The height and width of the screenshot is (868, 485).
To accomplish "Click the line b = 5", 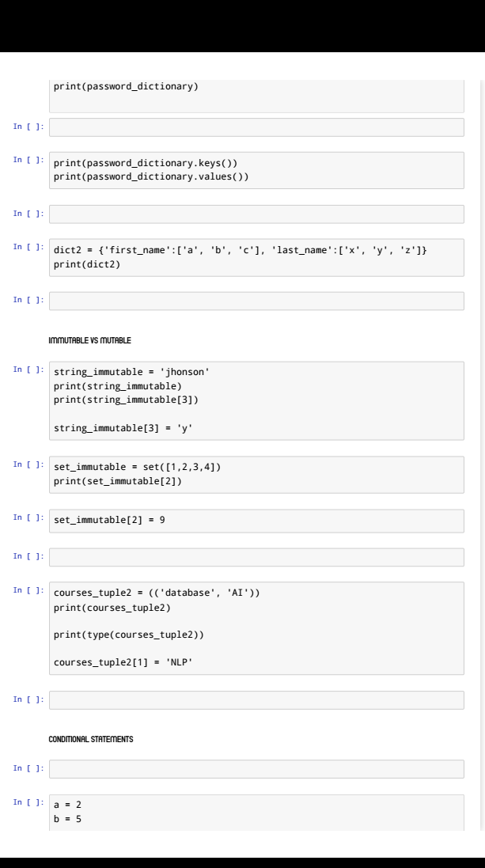I will 67,819.
